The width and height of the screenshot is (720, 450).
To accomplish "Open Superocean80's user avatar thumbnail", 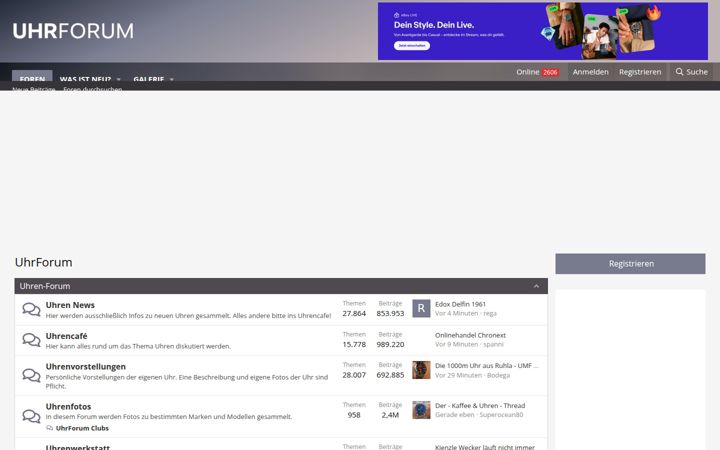I will tap(421, 410).
